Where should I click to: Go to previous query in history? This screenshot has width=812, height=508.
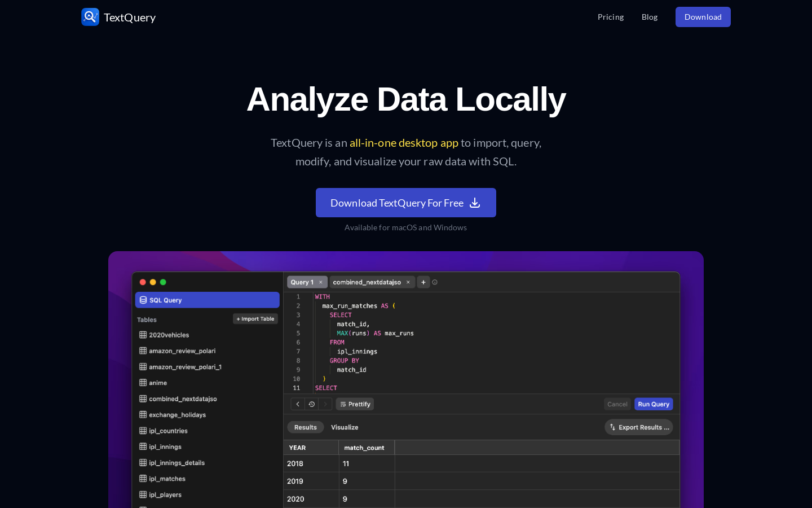(298, 404)
